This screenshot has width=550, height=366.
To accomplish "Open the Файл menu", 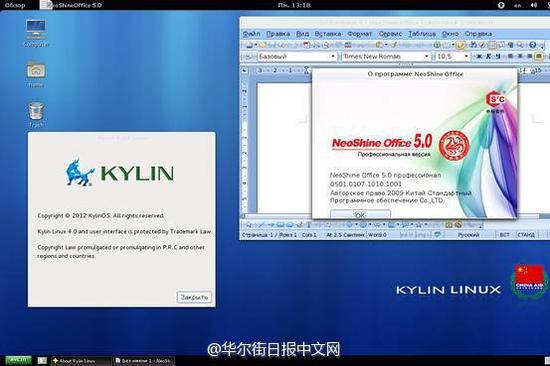I will tap(251, 34).
